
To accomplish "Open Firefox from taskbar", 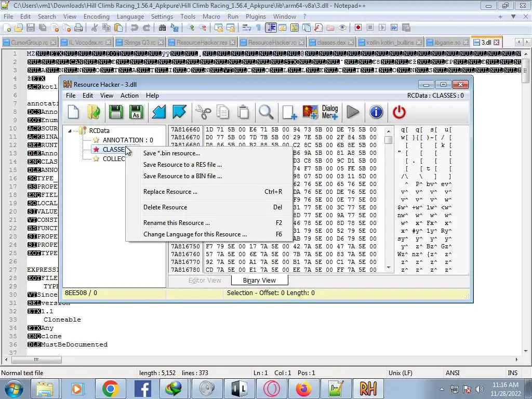I will pos(303,389).
